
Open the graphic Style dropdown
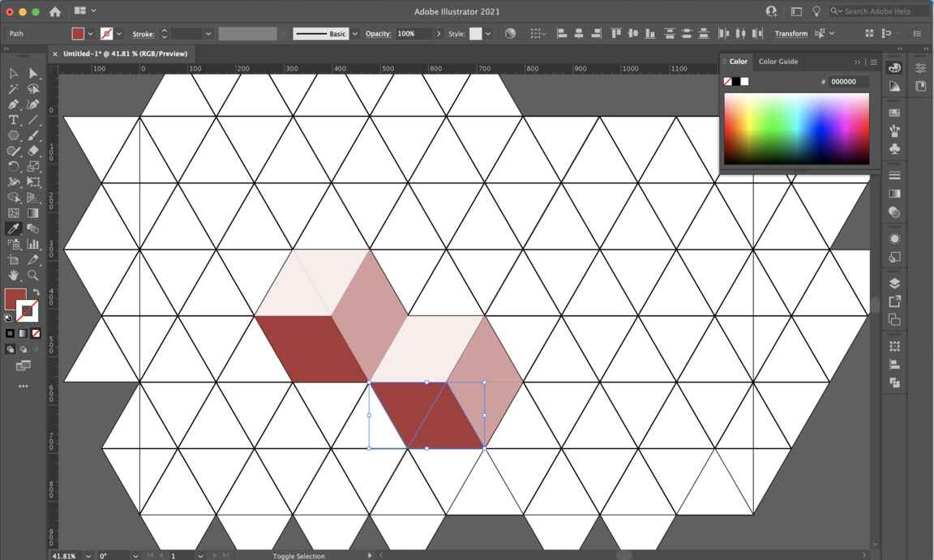point(488,34)
